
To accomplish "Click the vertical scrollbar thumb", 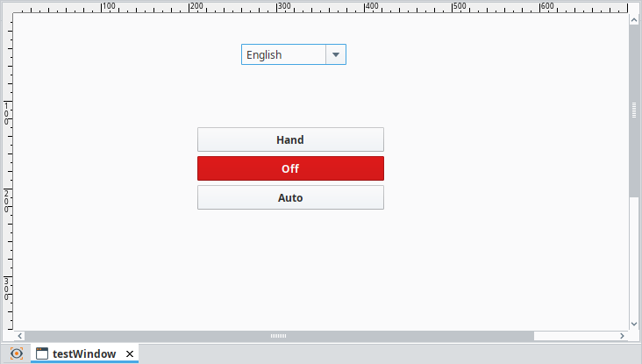I will pyautogui.click(x=634, y=110).
